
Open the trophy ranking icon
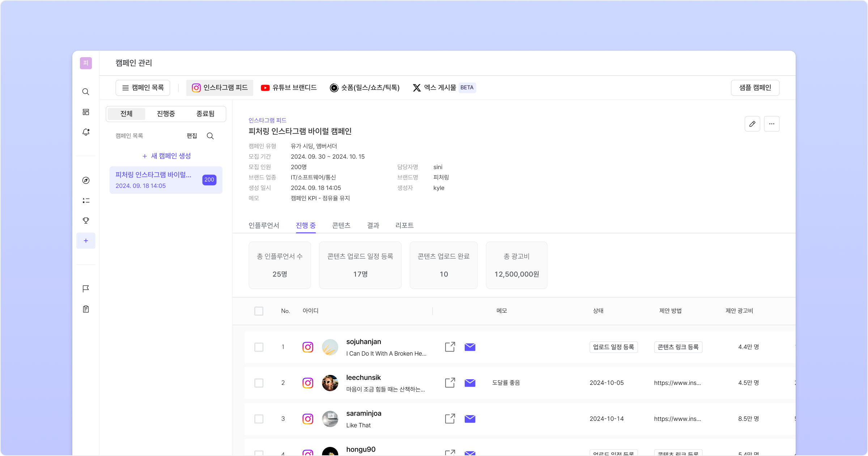click(86, 220)
